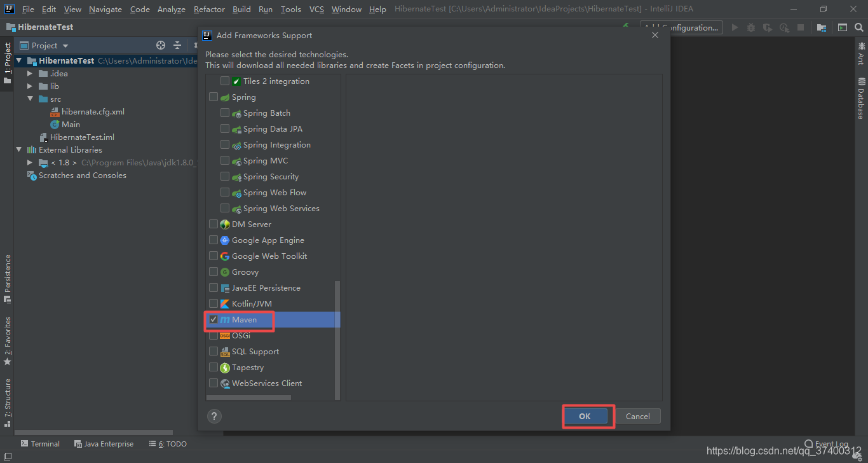
Task: Click hibernate.cfg.xml file icon
Action: [x=55, y=112]
